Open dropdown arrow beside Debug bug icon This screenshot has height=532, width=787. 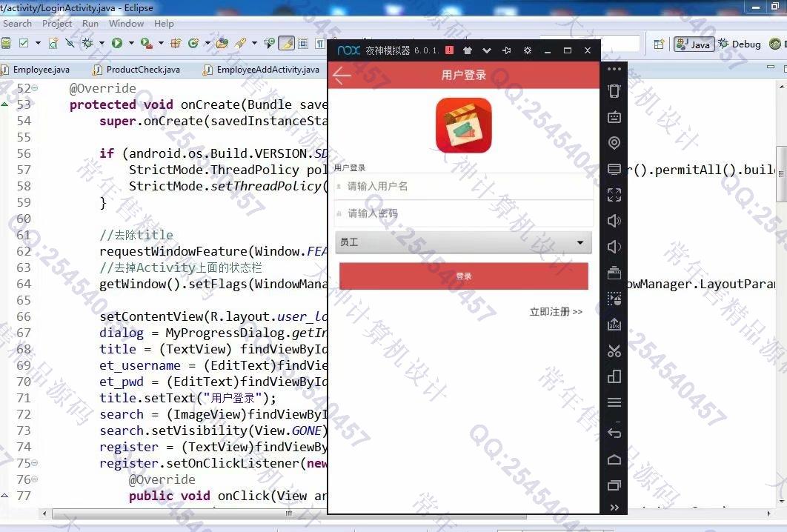[102, 43]
